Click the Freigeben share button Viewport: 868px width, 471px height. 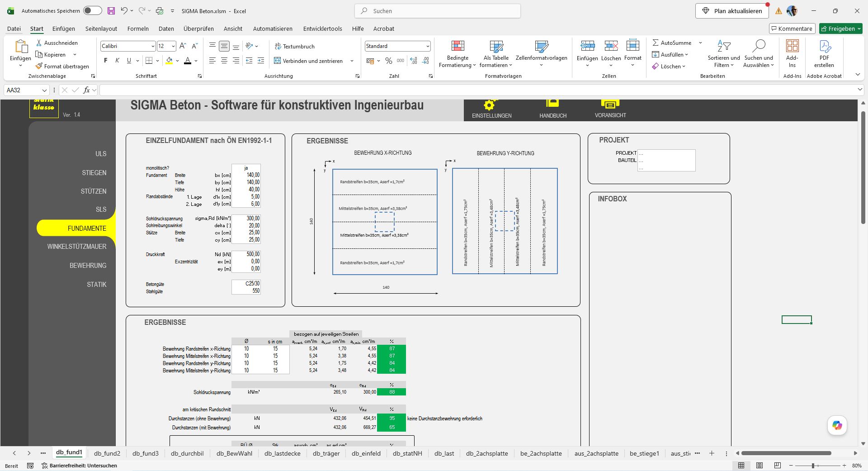(x=841, y=29)
